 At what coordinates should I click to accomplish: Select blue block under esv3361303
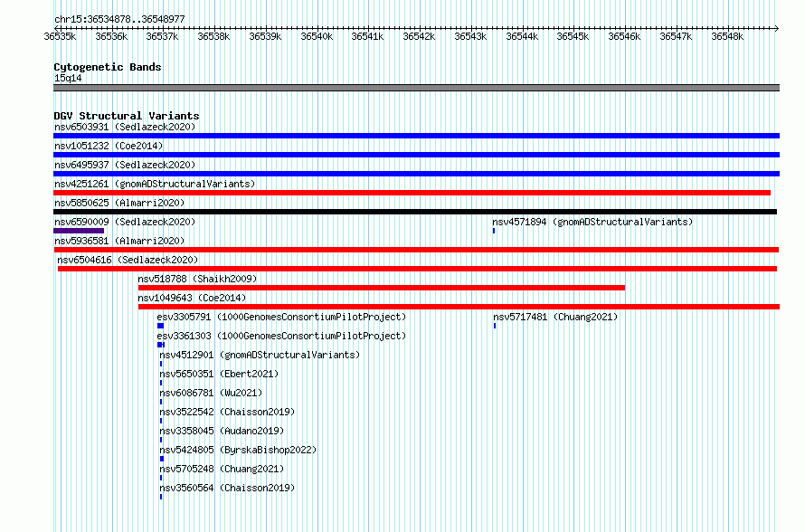tap(161, 345)
